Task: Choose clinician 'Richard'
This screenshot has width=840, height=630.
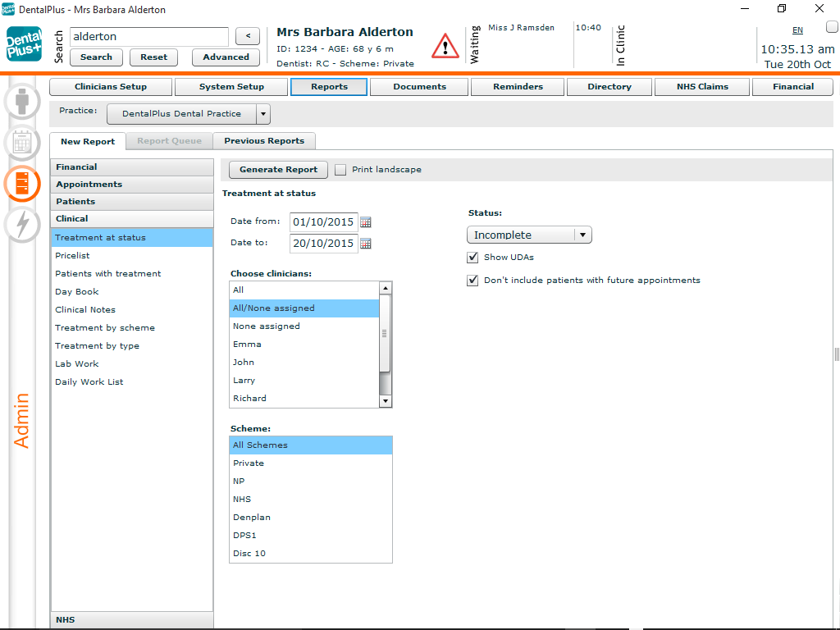Action: pos(304,399)
